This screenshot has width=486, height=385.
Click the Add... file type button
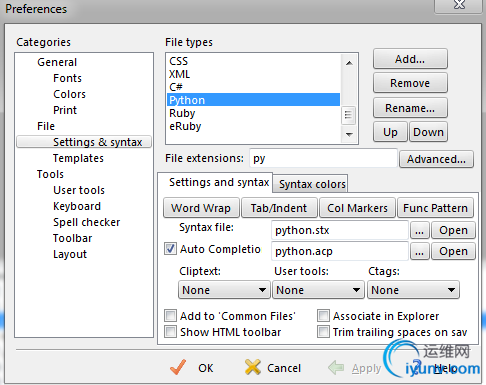pyautogui.click(x=410, y=59)
